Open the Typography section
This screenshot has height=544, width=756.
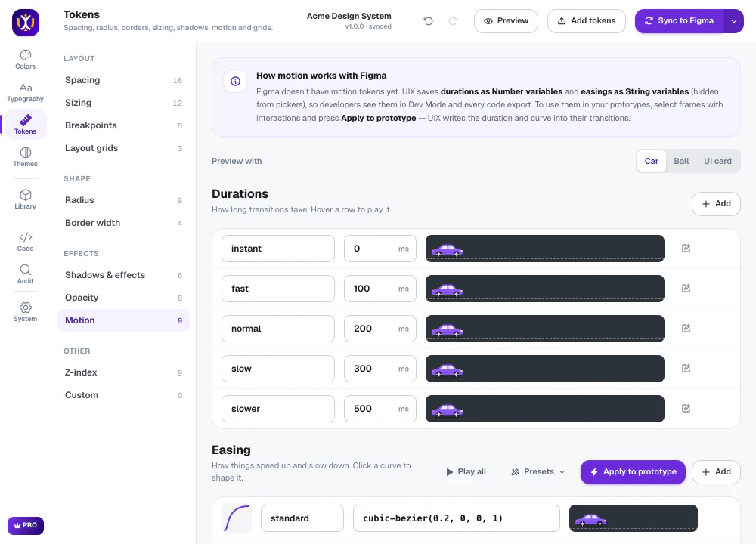(x=25, y=92)
